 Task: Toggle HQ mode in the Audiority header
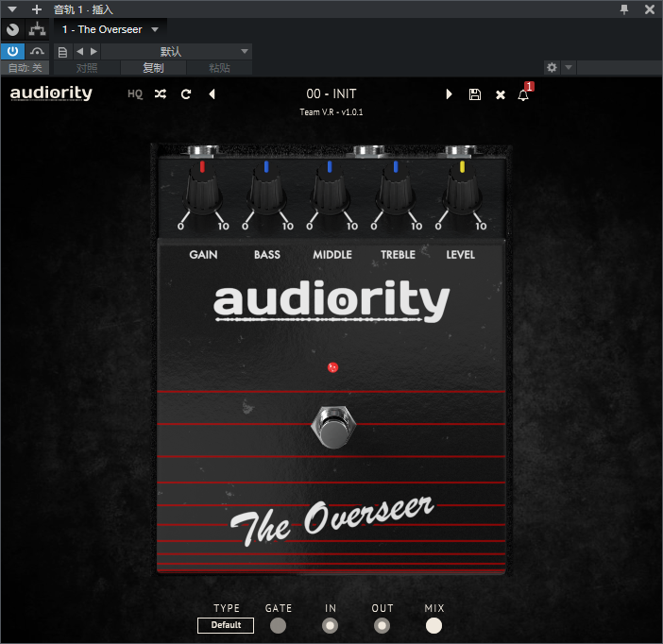(135, 93)
